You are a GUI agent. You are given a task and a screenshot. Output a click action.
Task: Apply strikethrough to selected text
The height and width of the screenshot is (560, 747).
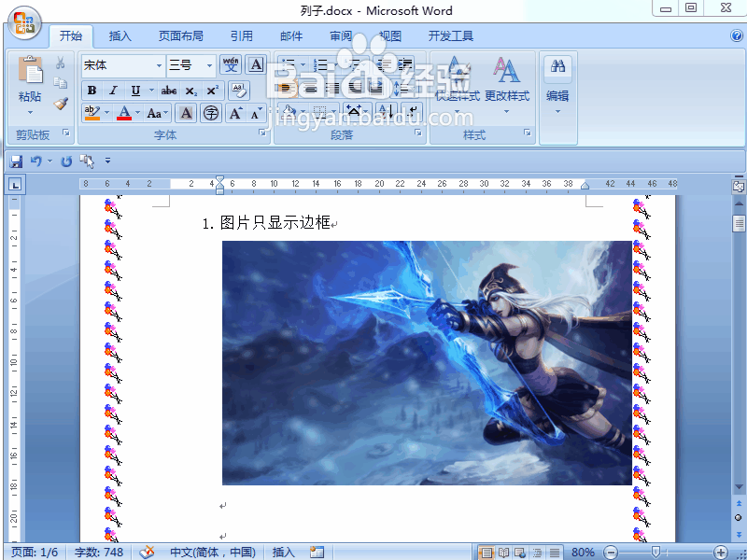tap(168, 91)
